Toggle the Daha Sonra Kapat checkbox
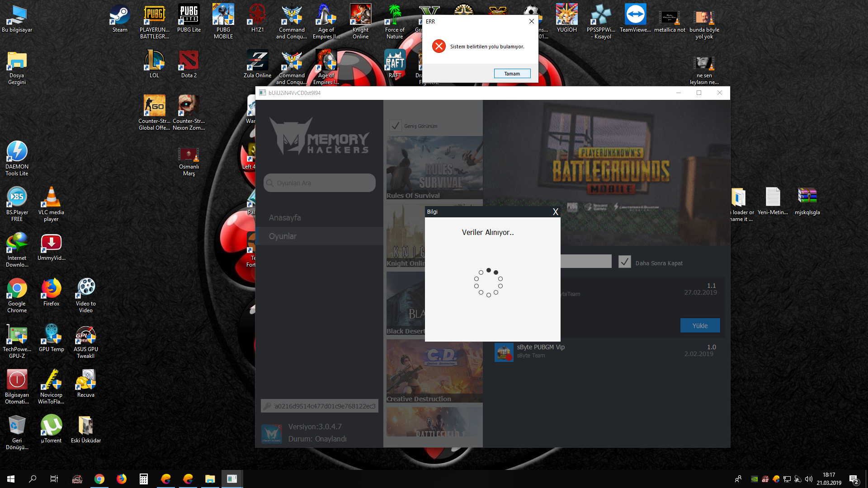Viewport: 868px width, 488px height. 624,262
